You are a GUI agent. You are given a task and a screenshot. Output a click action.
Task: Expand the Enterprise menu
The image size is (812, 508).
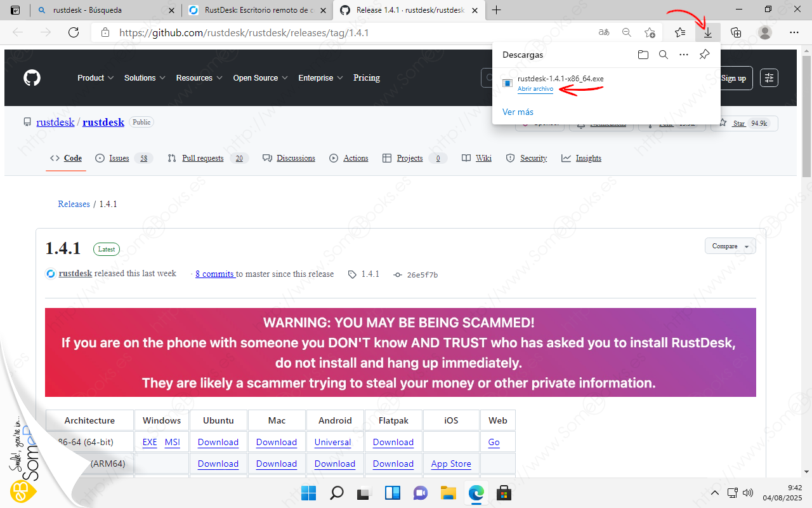[320, 78]
